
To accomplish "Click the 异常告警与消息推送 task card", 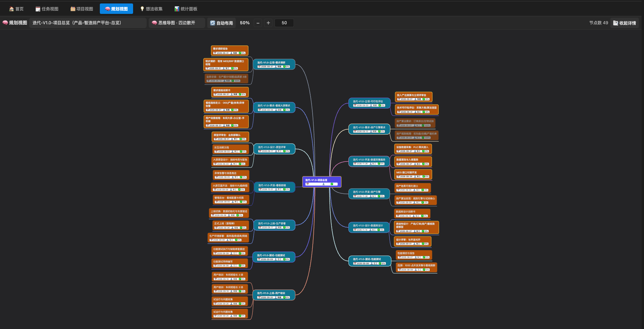I will point(231,175).
